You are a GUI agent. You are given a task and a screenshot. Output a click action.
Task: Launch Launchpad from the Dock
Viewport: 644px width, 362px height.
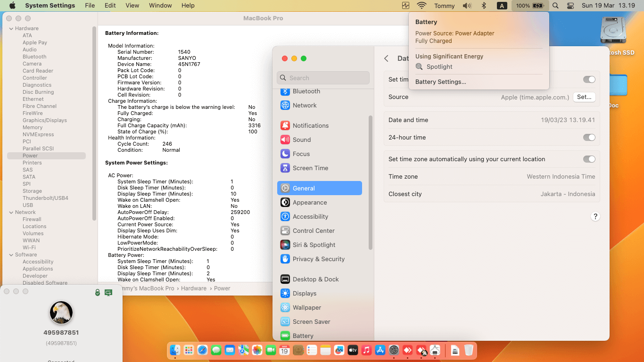(x=189, y=350)
